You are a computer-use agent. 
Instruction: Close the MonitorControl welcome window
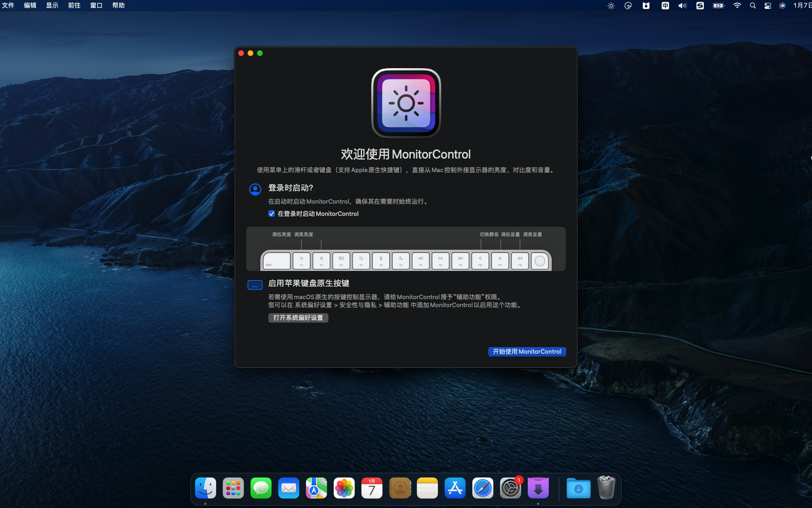[x=241, y=53]
